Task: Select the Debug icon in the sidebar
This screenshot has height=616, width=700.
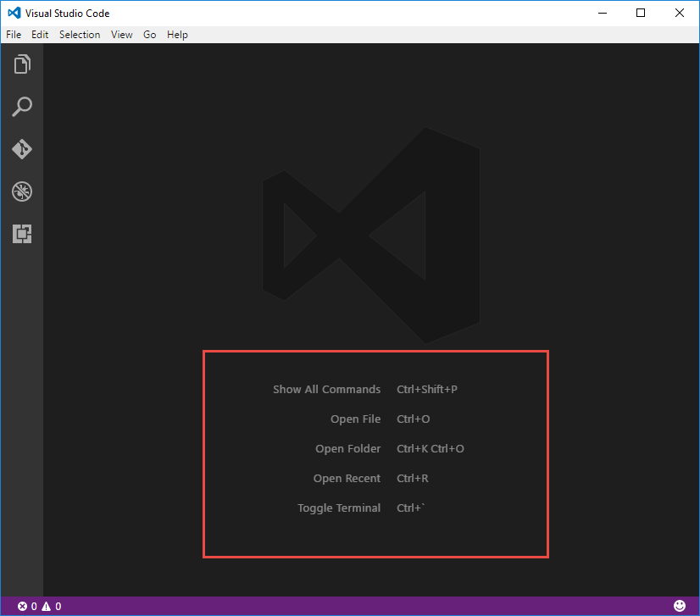Action: coord(21,191)
